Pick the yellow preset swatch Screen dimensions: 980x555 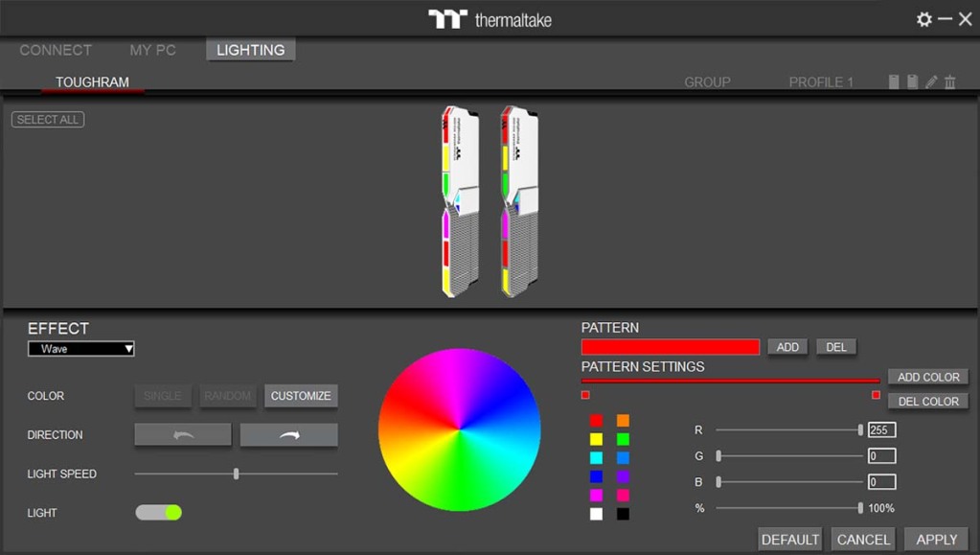tap(596, 439)
